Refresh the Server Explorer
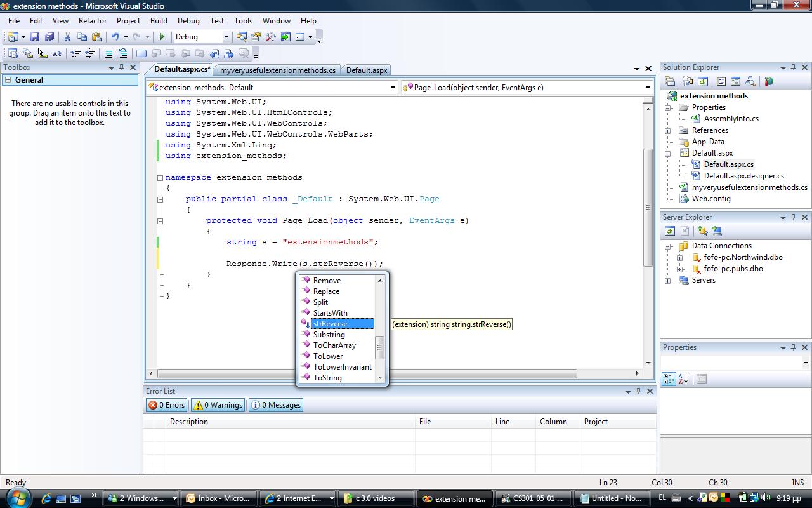This screenshot has height=508, width=812. (669, 231)
